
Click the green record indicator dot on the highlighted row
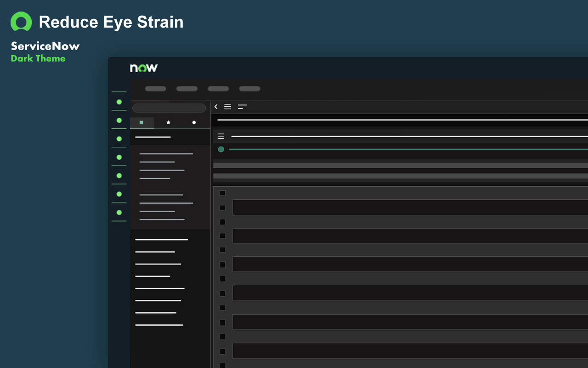[x=221, y=149]
